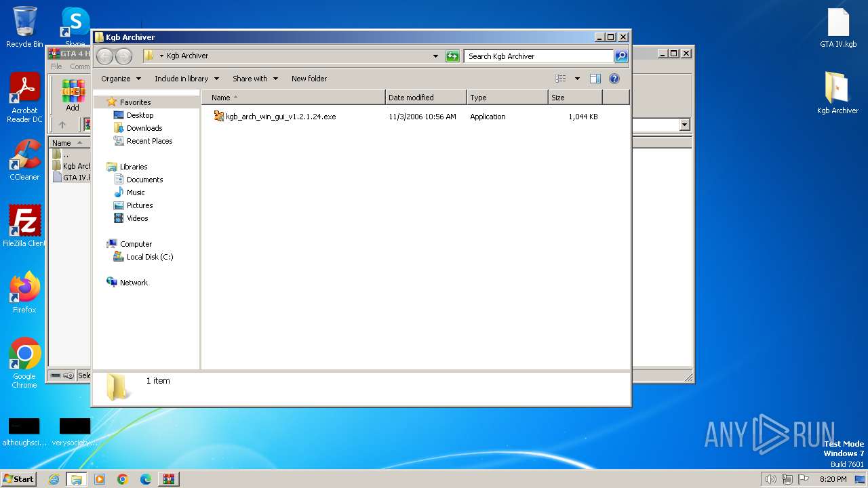868x488 pixels.
Task: Open Internet Explorer from taskbar
Action: pyautogui.click(x=54, y=479)
